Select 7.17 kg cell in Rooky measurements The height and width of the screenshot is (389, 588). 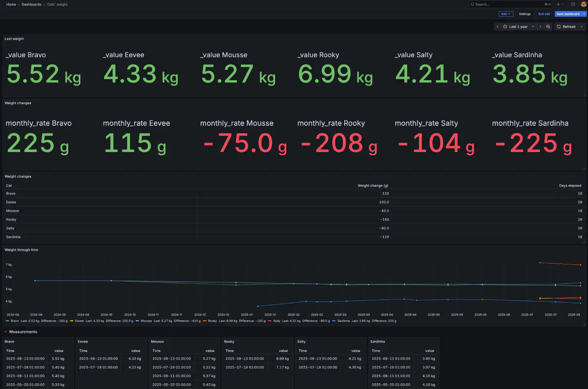(x=283, y=367)
